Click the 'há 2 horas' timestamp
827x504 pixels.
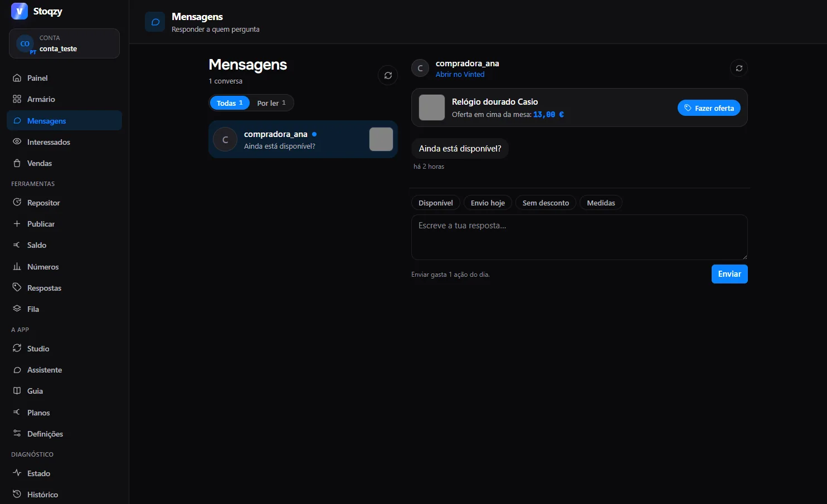click(429, 167)
